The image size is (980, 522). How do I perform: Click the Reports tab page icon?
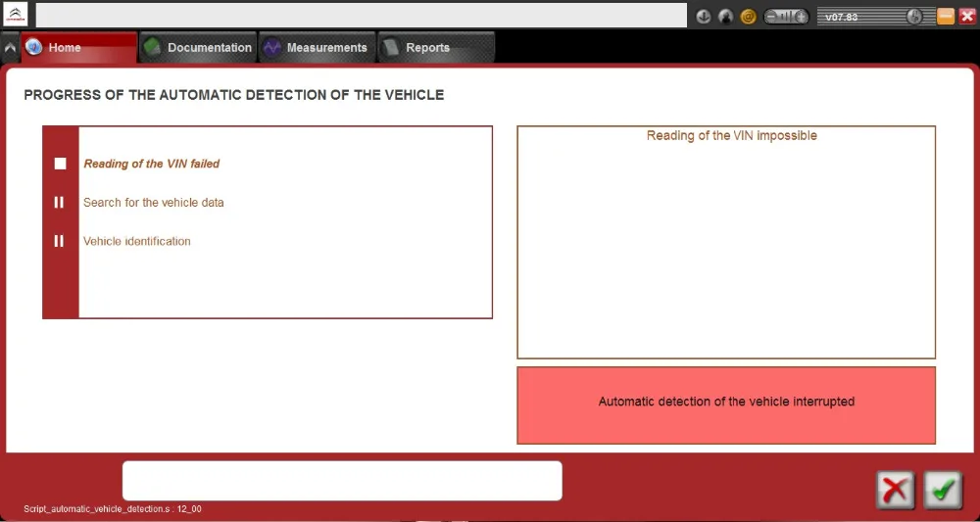coord(391,47)
